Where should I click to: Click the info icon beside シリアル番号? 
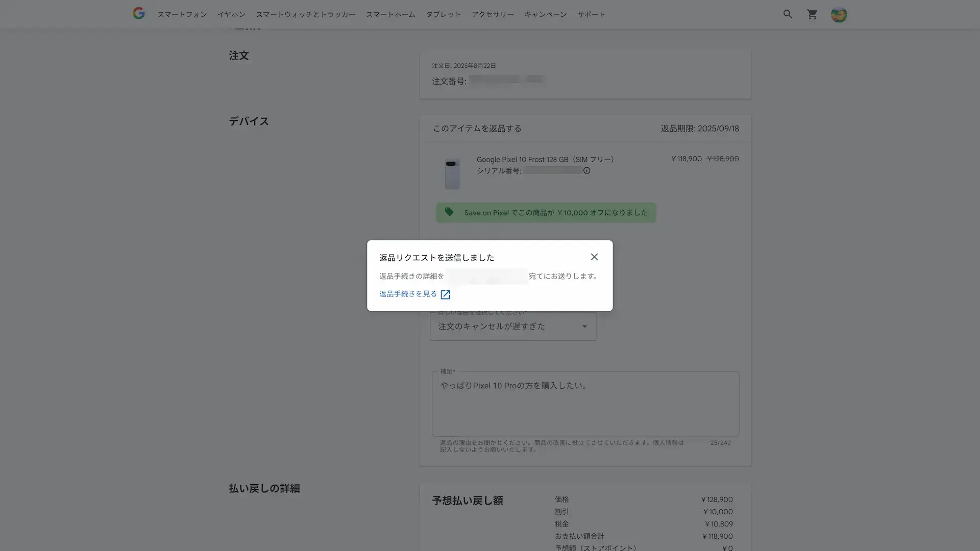click(x=586, y=170)
